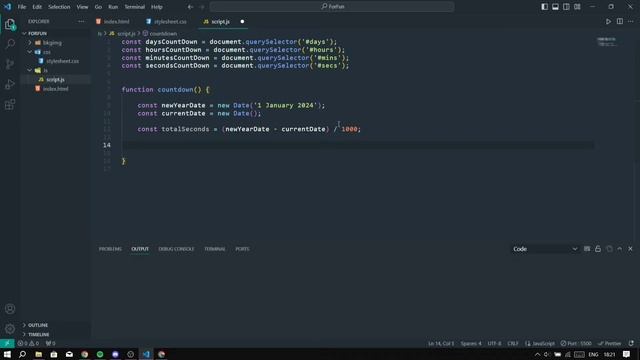Maximize the panel size with chevron

pos(620,249)
